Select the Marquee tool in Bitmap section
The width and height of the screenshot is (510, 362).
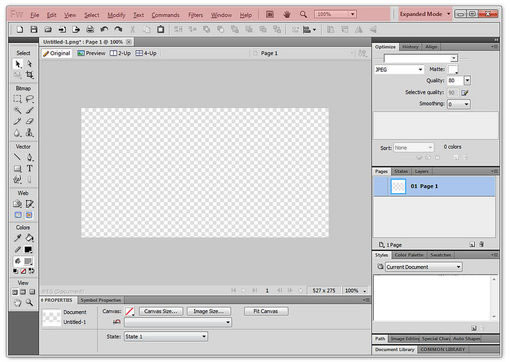tap(18, 99)
